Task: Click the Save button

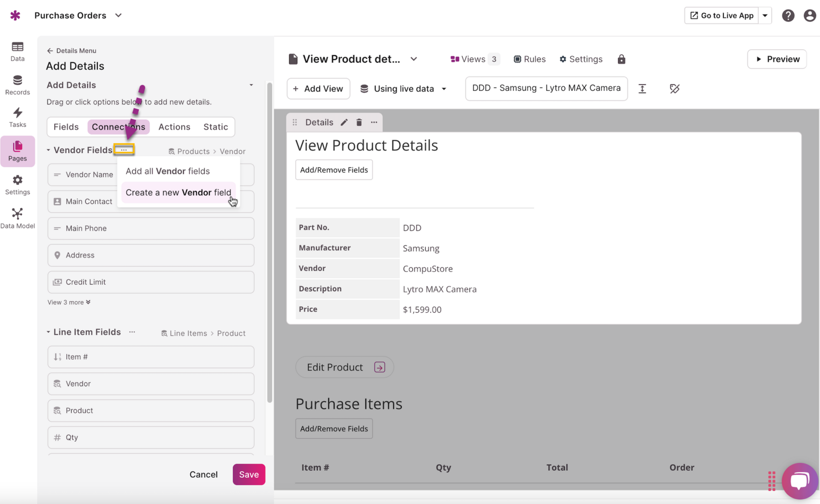Action: (249, 474)
